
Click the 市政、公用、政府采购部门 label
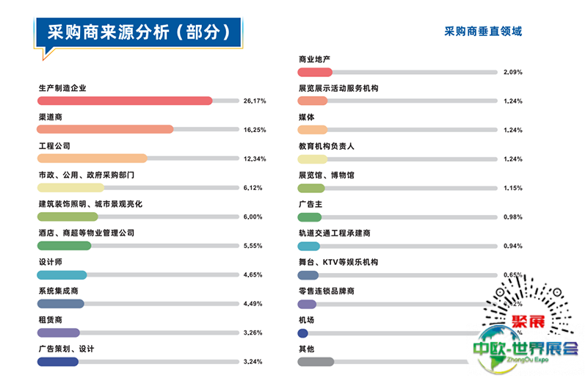coord(86,175)
